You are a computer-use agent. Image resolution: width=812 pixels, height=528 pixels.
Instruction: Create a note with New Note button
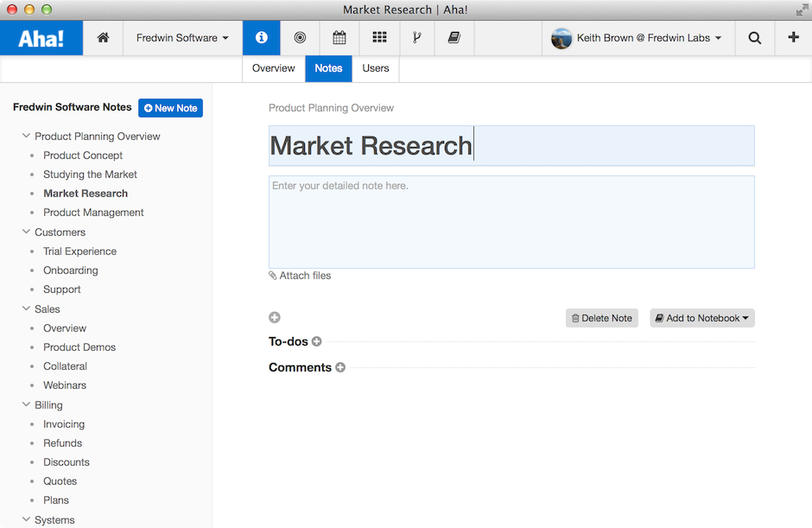[x=170, y=108]
